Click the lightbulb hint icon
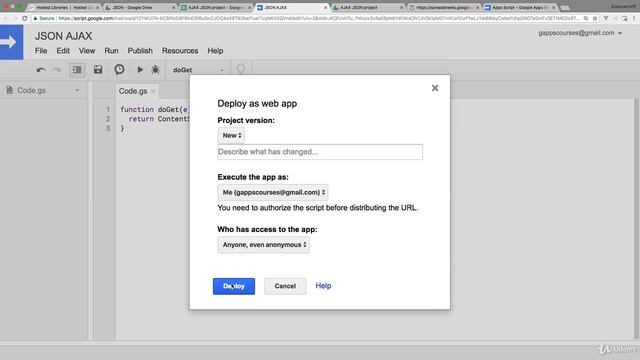Screen dimensions: 640x360 pos(241,69)
